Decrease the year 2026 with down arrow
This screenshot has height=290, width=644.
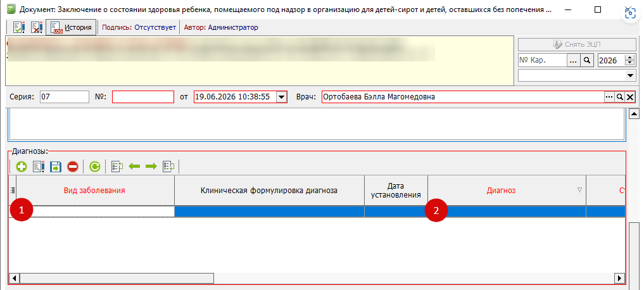click(x=629, y=63)
